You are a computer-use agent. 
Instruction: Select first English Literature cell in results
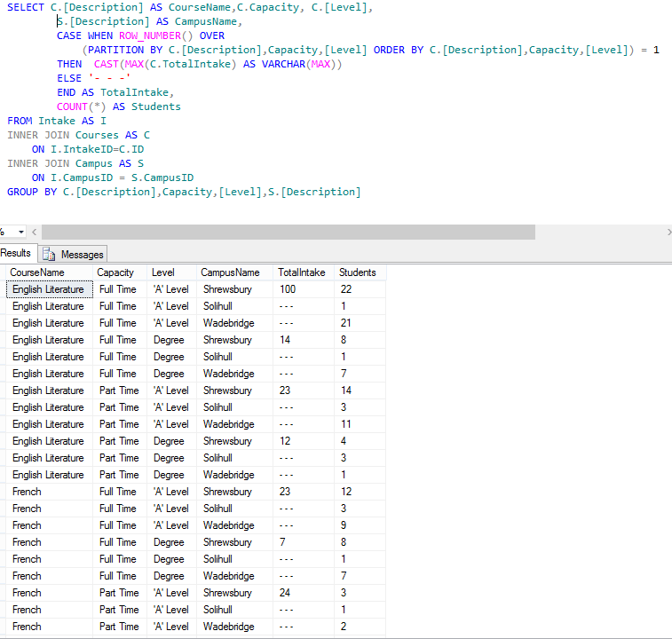coord(48,289)
